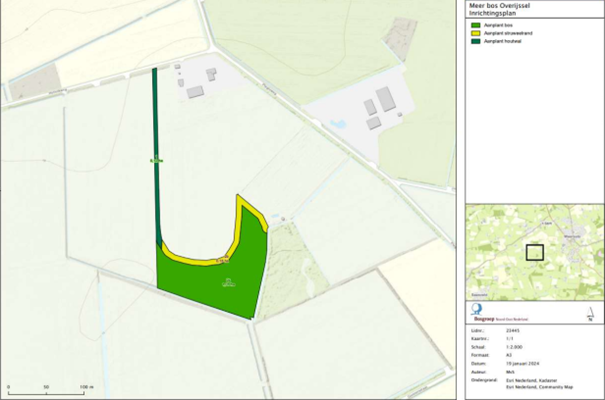Select the 'Aanplant bos' legend label
605x400 pixels.
click(x=498, y=25)
